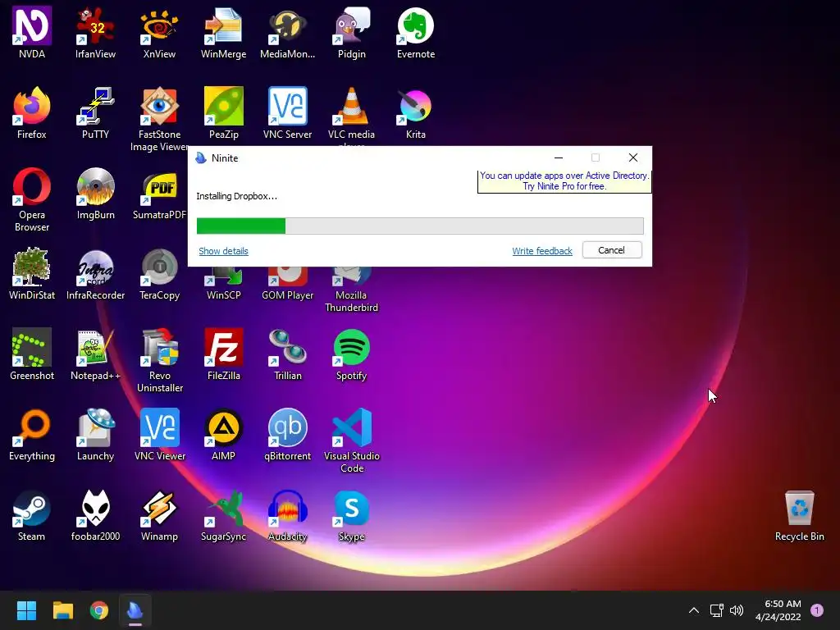Open File Explorer from the taskbar

tap(62, 610)
